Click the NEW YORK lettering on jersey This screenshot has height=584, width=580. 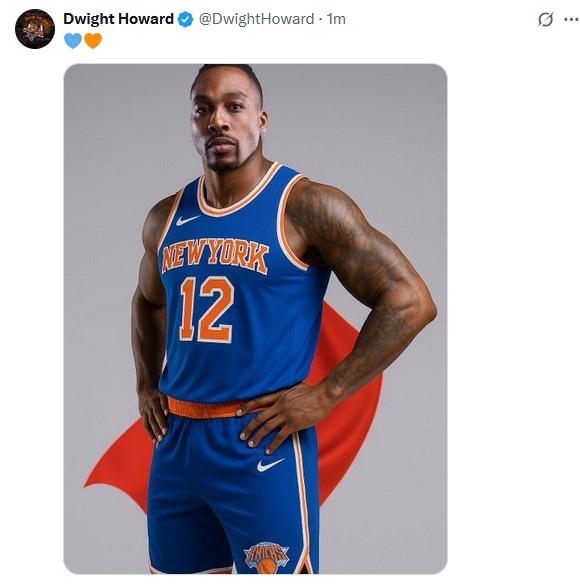pos(215,257)
